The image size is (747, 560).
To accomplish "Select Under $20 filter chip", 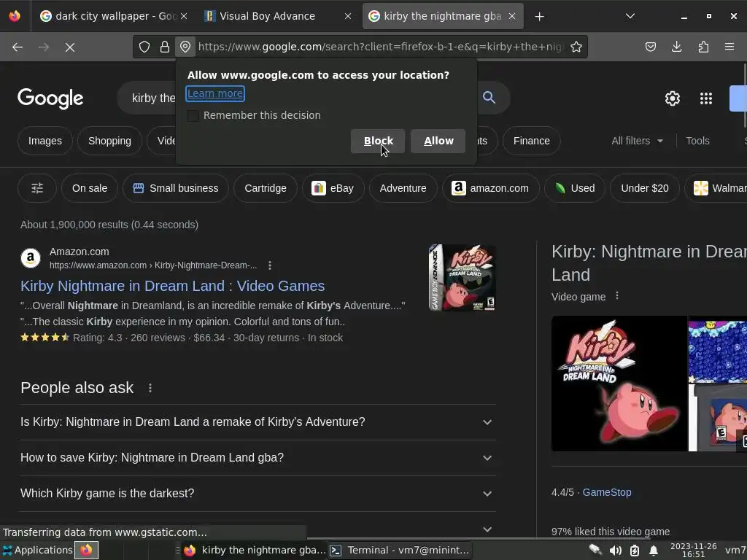I will tap(645, 188).
